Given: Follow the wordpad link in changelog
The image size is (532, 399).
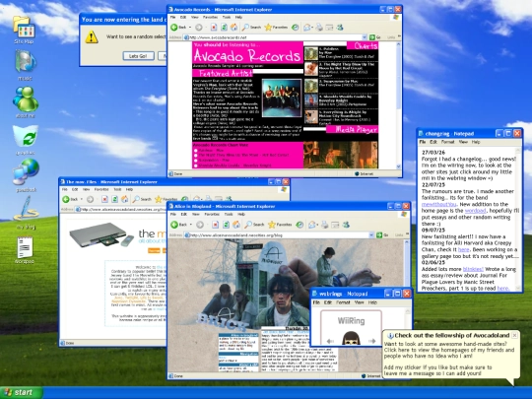Looking at the screenshot, I should [x=475, y=211].
